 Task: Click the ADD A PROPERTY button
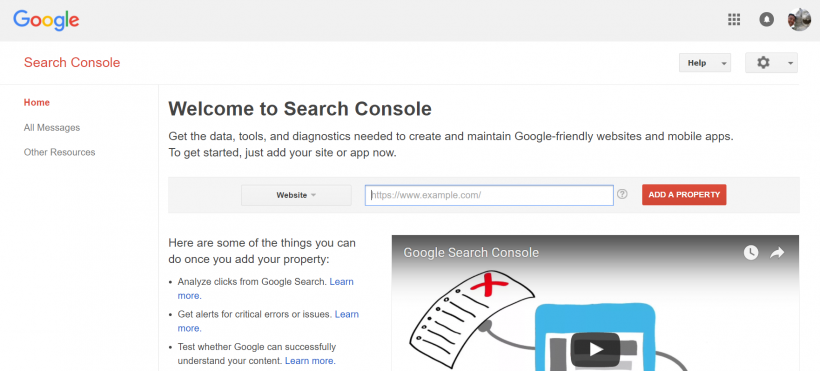click(x=684, y=195)
